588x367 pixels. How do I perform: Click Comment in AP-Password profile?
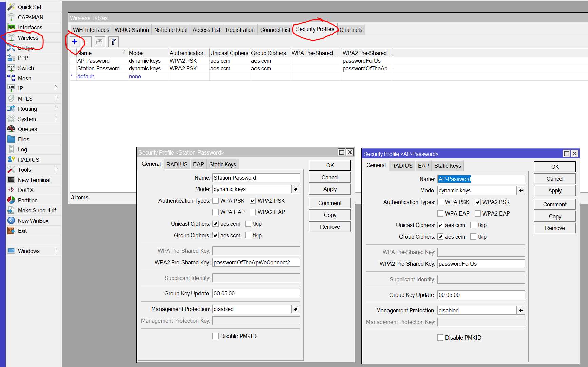click(x=555, y=204)
